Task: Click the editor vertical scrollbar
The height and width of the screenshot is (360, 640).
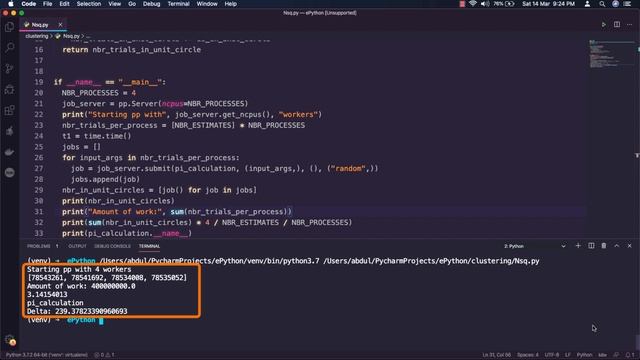Action: pos(637,139)
